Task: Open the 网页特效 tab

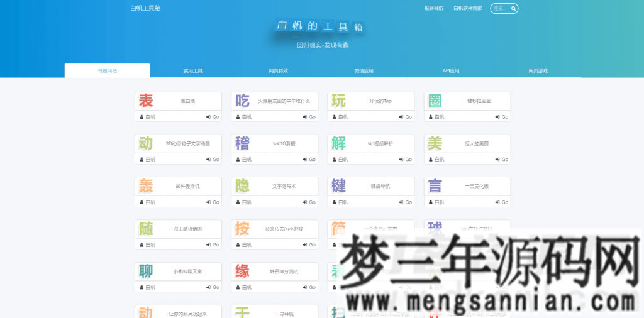Action: [x=279, y=70]
